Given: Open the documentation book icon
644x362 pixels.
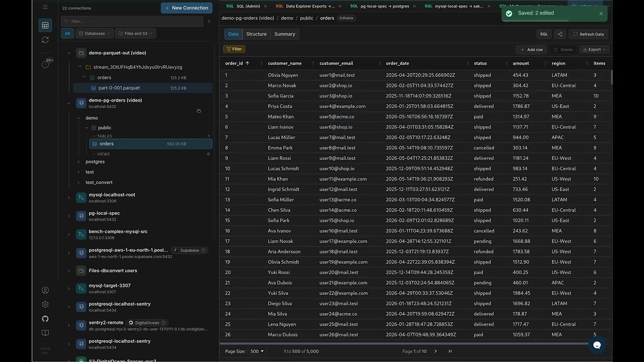Looking at the screenshot, I should pos(45,333).
